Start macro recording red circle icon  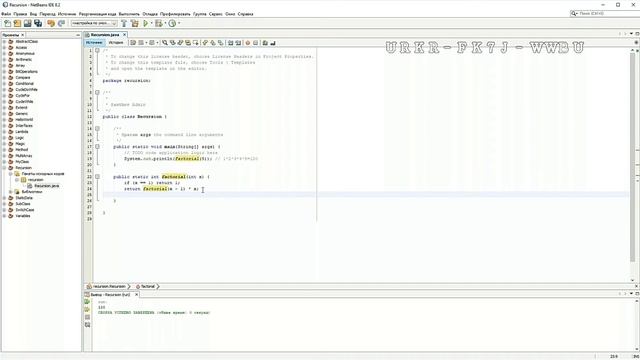pos(247,42)
